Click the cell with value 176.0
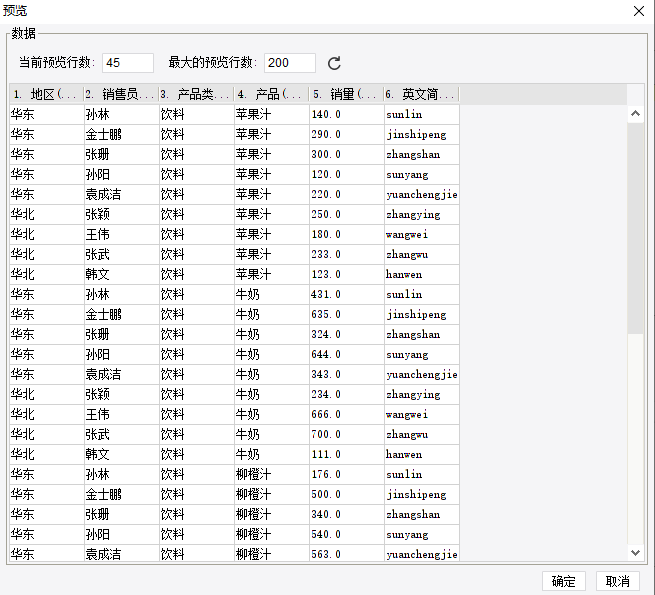Image resolution: width=655 pixels, height=595 pixels. point(347,475)
